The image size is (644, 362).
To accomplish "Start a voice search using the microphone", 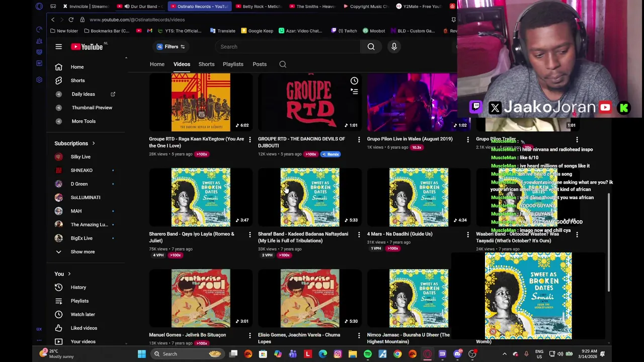I will click(x=394, y=47).
